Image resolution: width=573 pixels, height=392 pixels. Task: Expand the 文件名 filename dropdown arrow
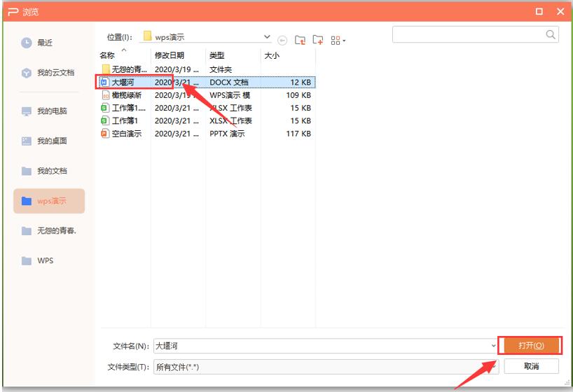click(x=493, y=346)
